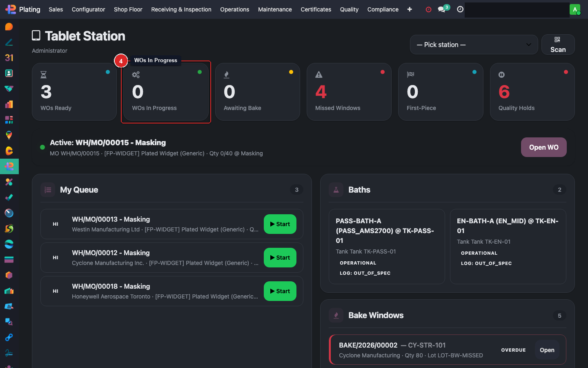The height and width of the screenshot is (368, 588).
Task: Click the administrator avatar icon
Action: pos(575,9)
